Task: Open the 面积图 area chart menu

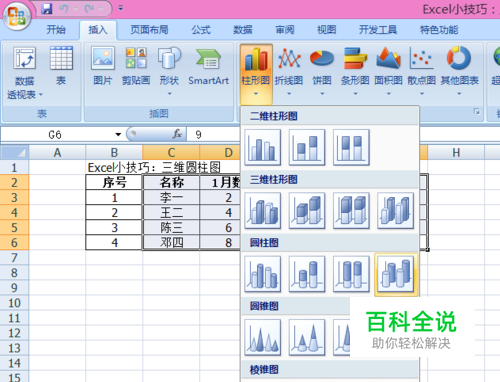Action: 388,71
